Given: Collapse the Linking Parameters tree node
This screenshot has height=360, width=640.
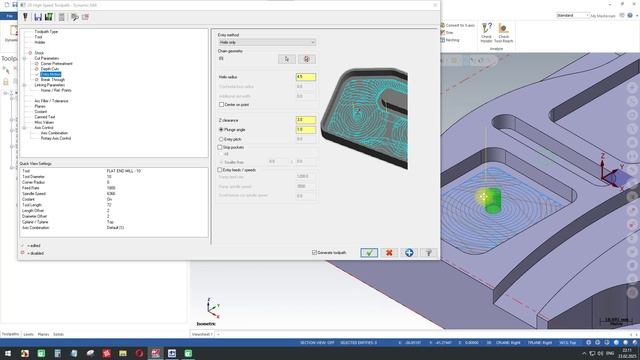Looking at the screenshot, I should [24, 85].
